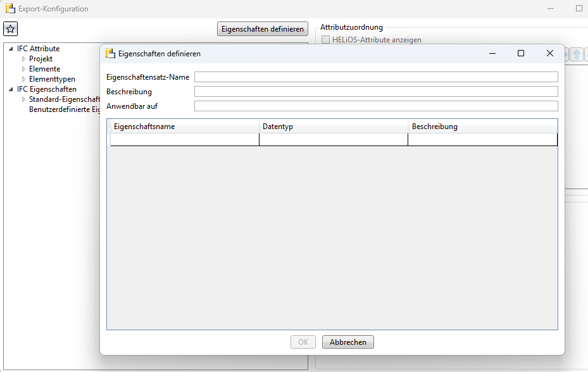Screen dimensions: 588x372
Task: Select the Projekt tree item label
Action: coord(41,59)
